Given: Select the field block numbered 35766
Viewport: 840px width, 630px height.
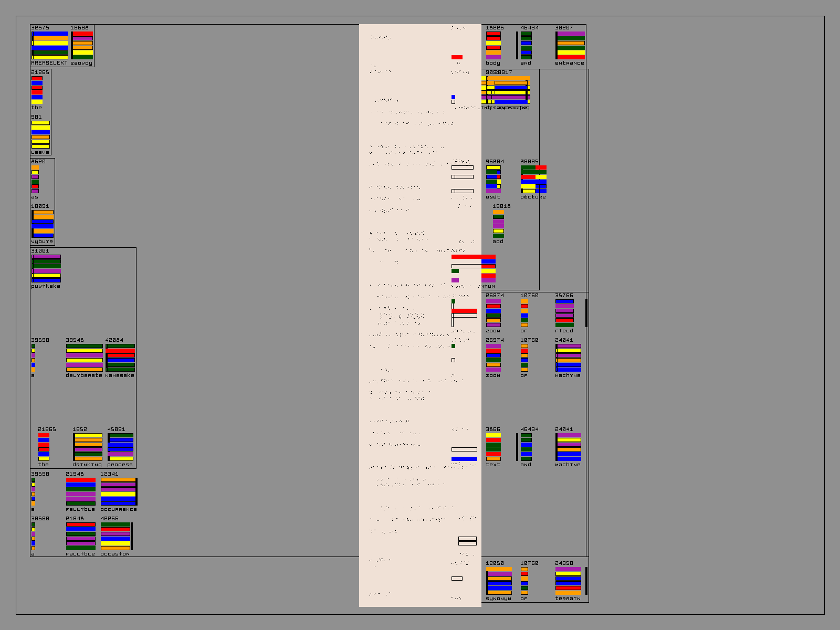Looking at the screenshot, I should [564, 313].
